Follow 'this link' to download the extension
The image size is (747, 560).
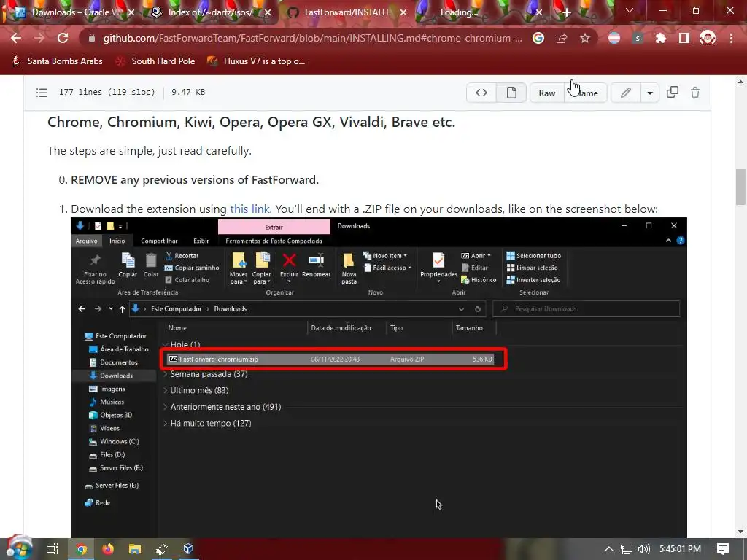click(249, 209)
